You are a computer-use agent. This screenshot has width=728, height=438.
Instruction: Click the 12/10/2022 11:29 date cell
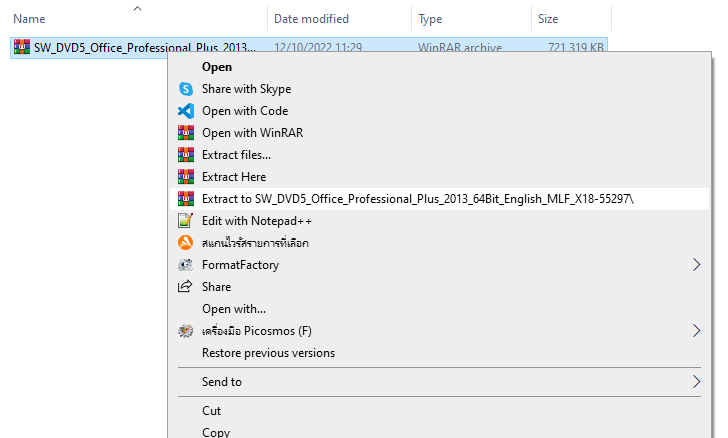318,47
